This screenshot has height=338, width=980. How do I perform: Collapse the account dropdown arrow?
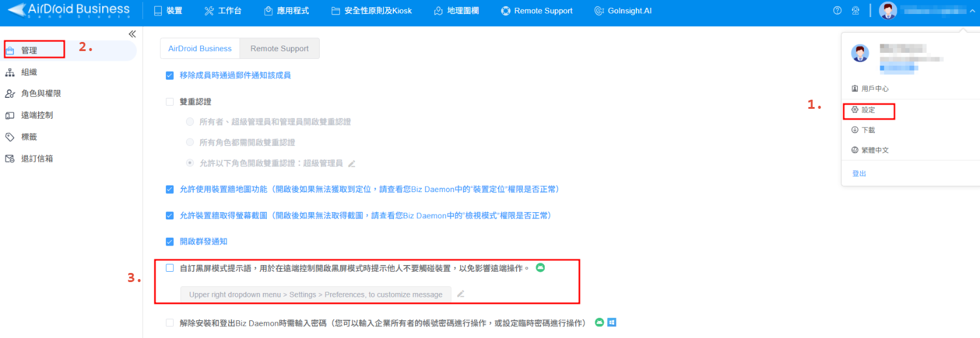point(972,11)
